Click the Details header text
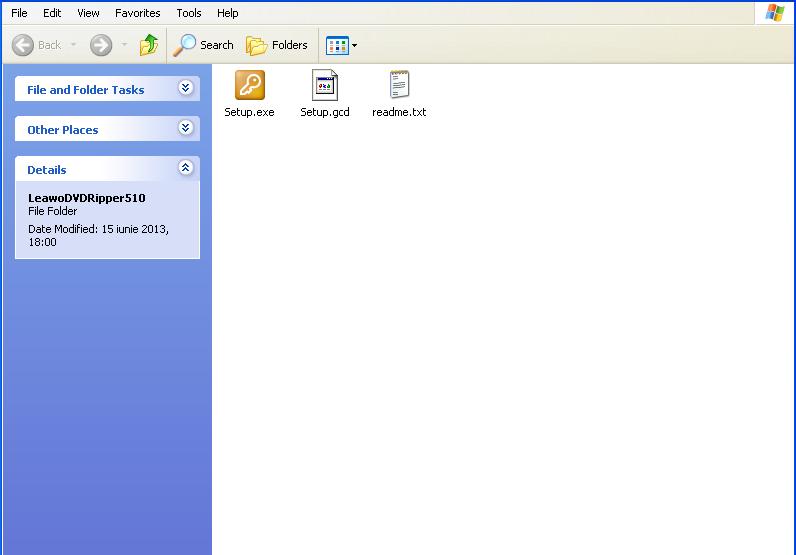This screenshot has width=796, height=555. [47, 170]
